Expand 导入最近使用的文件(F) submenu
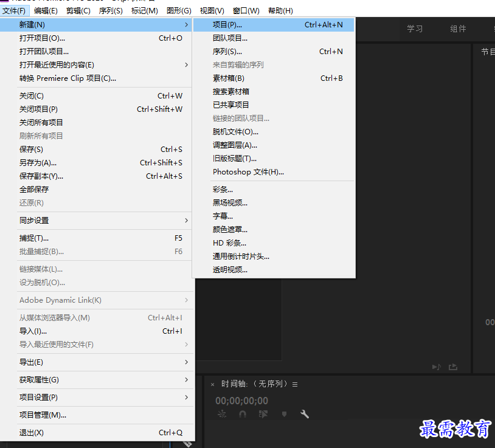 96,345
